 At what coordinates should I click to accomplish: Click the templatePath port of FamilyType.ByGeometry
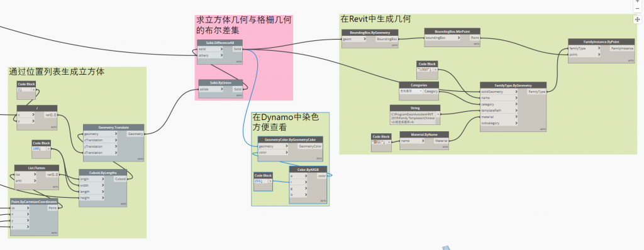pyautogui.click(x=499, y=111)
